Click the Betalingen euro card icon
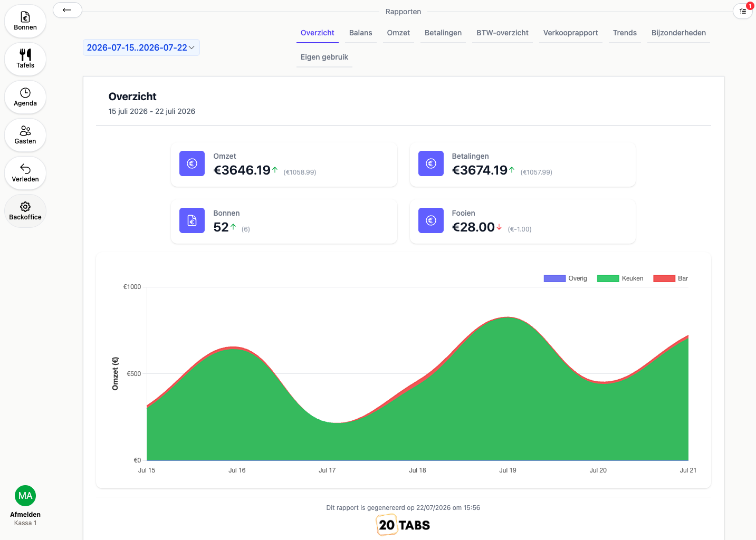 [431, 163]
